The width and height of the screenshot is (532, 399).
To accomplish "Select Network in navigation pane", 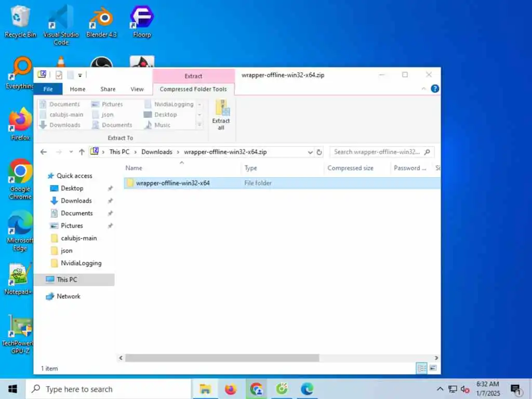I will [x=68, y=296].
